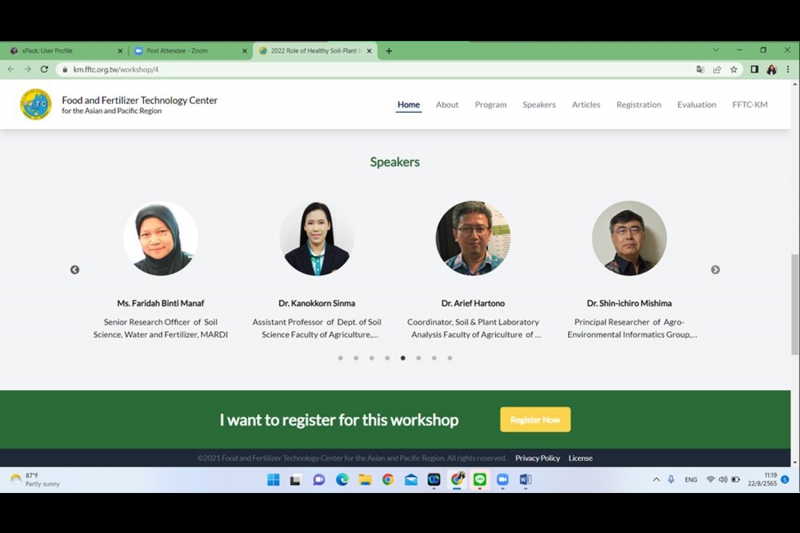
Task: Click the FFTC logo in the header
Action: [x=36, y=104]
